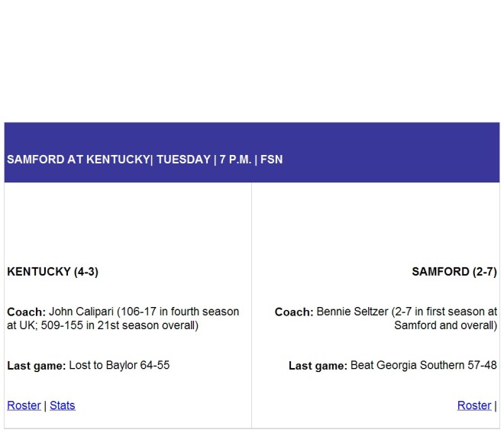Viewport: 504px width, 433px height.
Task: Click the 509-155 overall record line
Action: click(102, 325)
